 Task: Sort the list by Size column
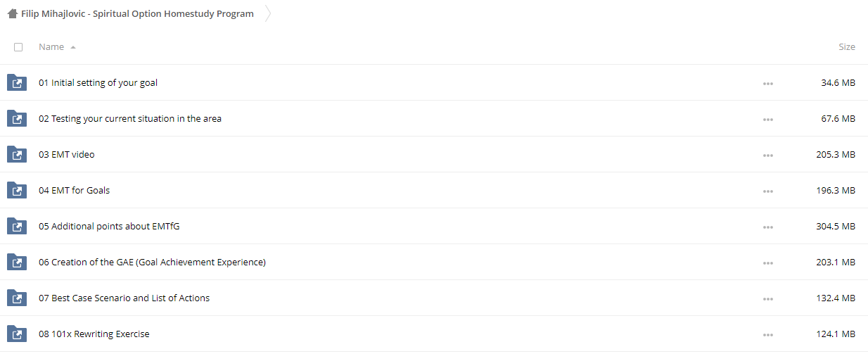coord(846,47)
